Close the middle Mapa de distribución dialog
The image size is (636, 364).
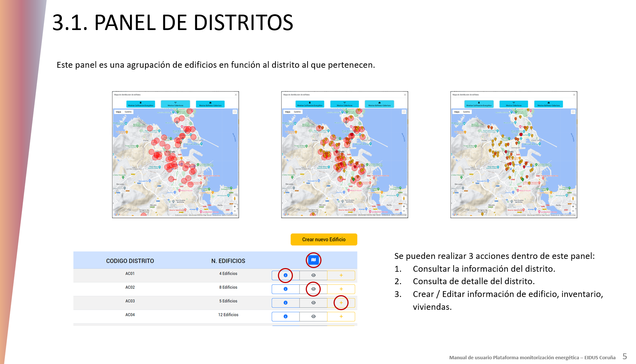point(405,95)
